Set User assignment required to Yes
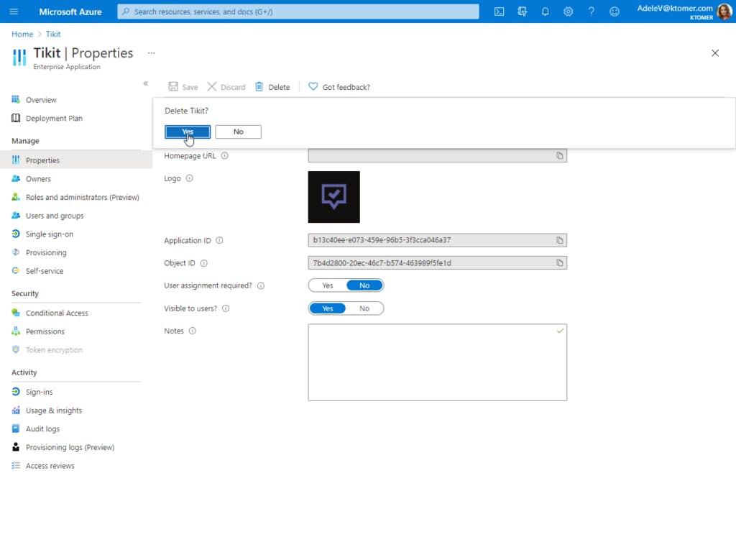Screen dimensions: 736x560 point(328,285)
